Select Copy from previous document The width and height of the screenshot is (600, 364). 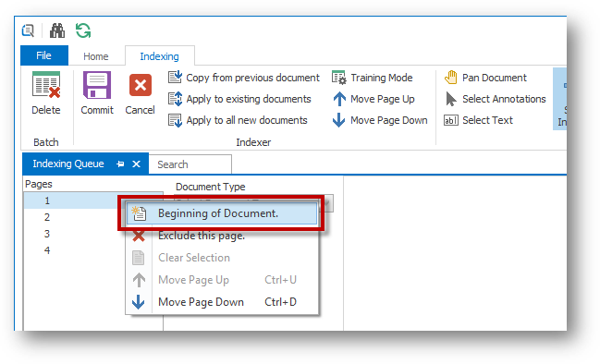click(x=244, y=78)
